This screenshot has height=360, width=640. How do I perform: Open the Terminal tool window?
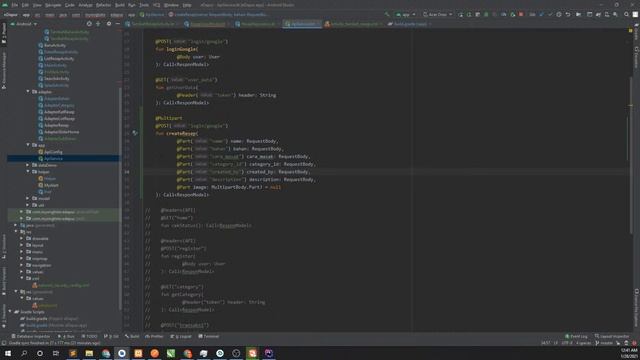(x=209, y=336)
